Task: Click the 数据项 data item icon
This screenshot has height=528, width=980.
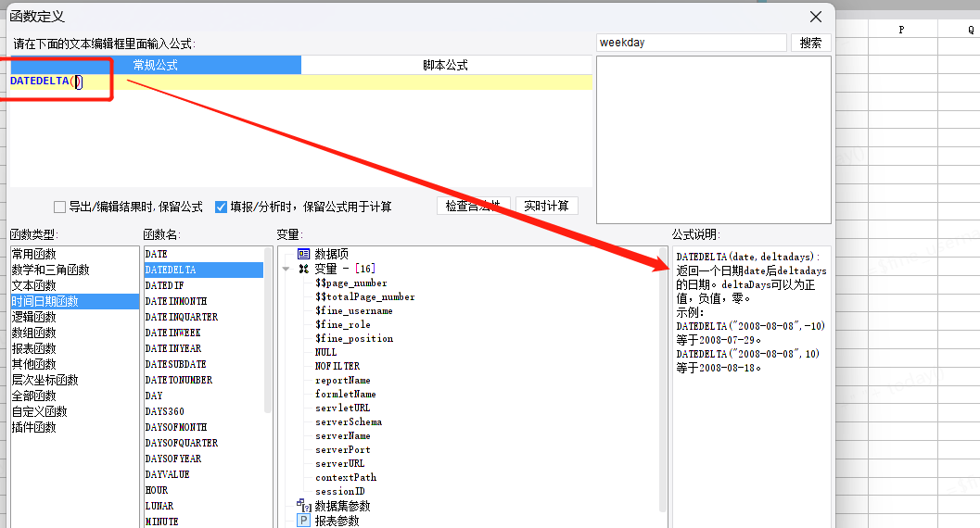Action: (304, 254)
